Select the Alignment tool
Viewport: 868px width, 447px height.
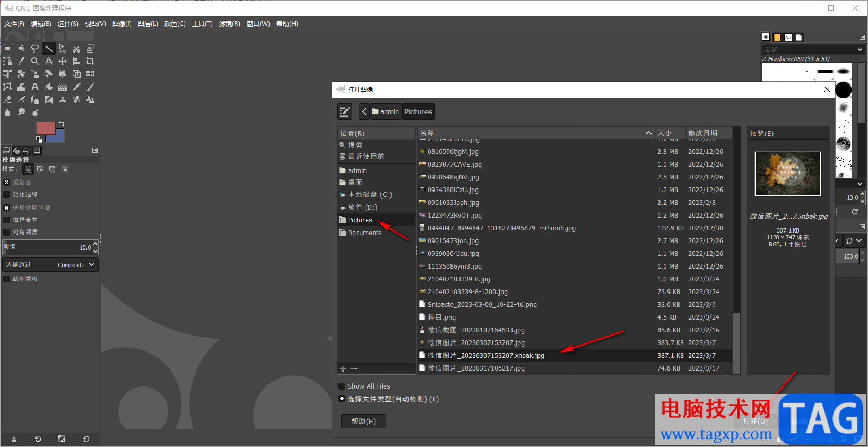coord(76,61)
